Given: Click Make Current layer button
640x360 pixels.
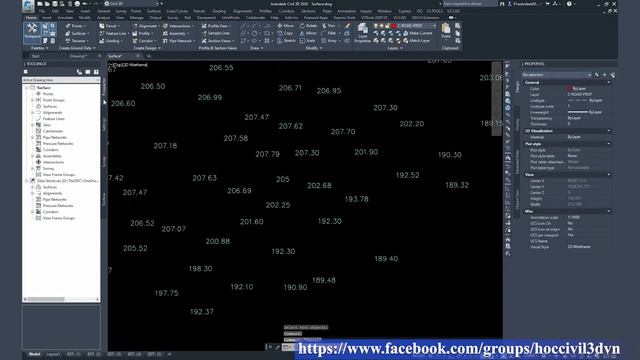Looking at the screenshot, I should click(417, 33).
